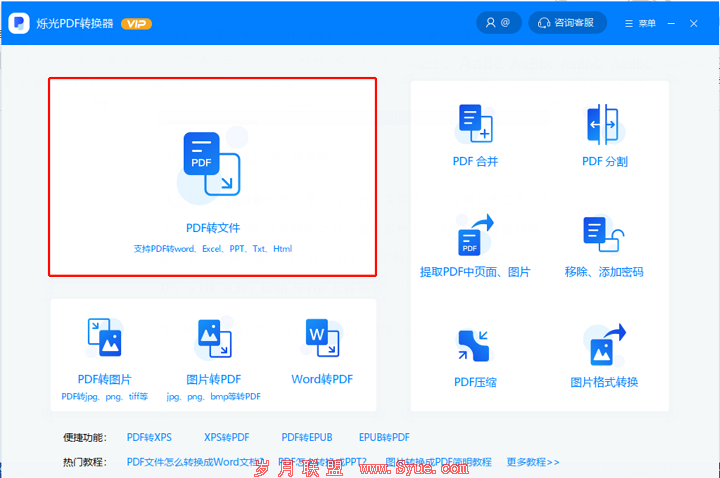Open the 菜单 menu
720x478 pixels.
640,23
